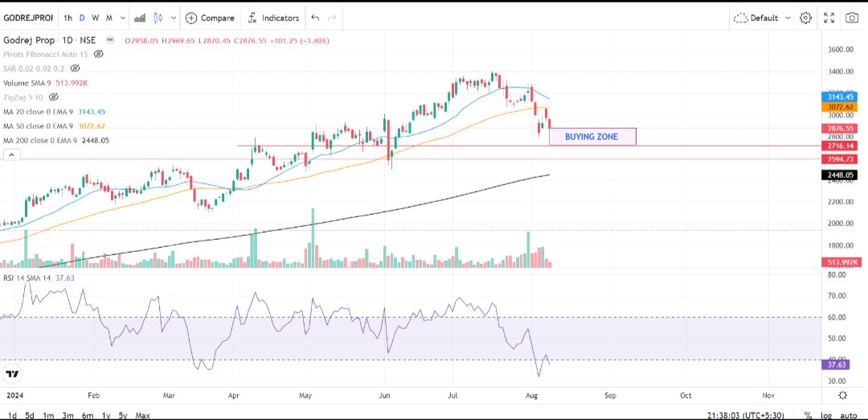Click the undo arrow
The height and width of the screenshot is (420, 868).
click(x=315, y=18)
